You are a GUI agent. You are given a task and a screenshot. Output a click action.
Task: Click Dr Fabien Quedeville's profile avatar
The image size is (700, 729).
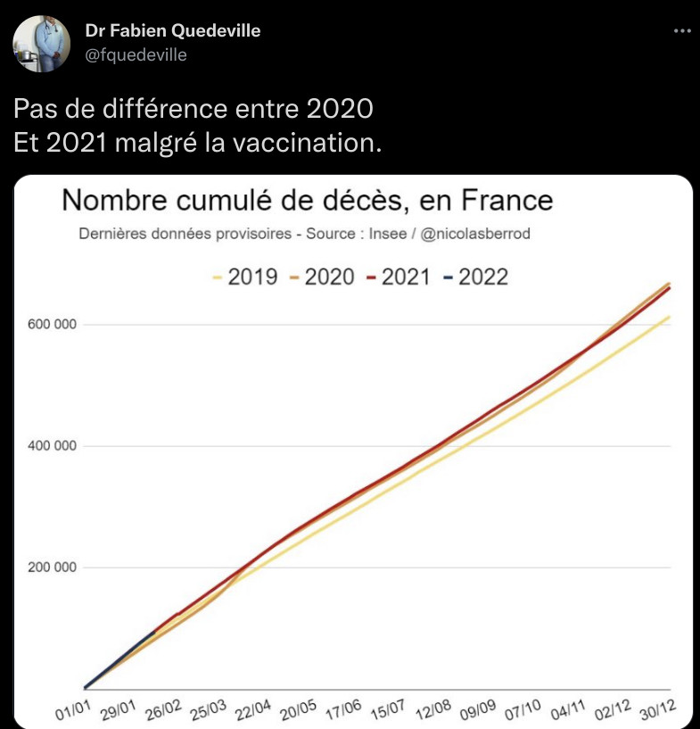41,44
